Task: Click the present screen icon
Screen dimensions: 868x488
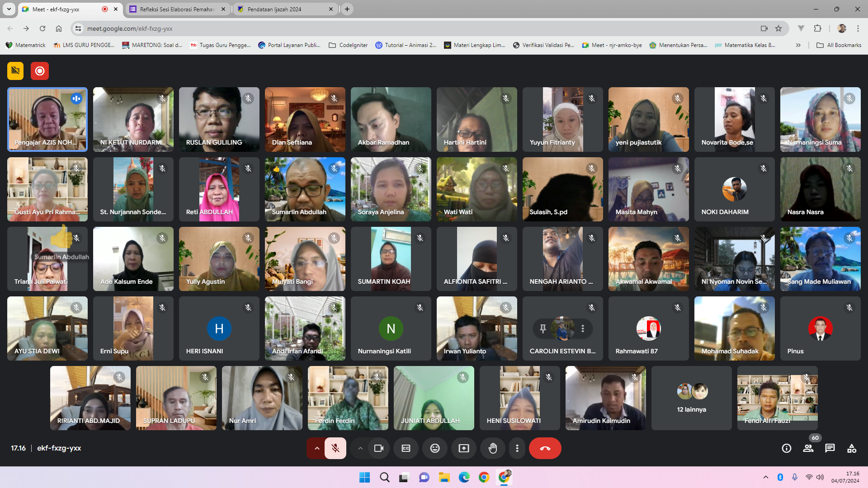Action: click(464, 448)
